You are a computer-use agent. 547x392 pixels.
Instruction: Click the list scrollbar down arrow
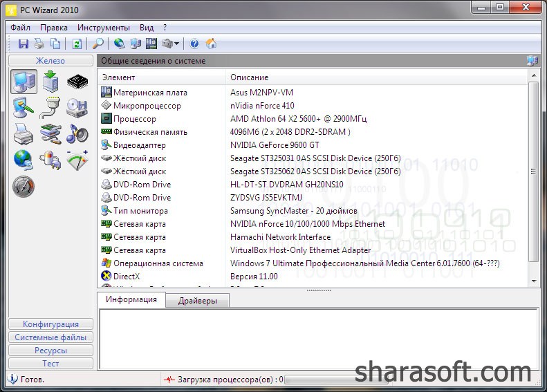533,281
